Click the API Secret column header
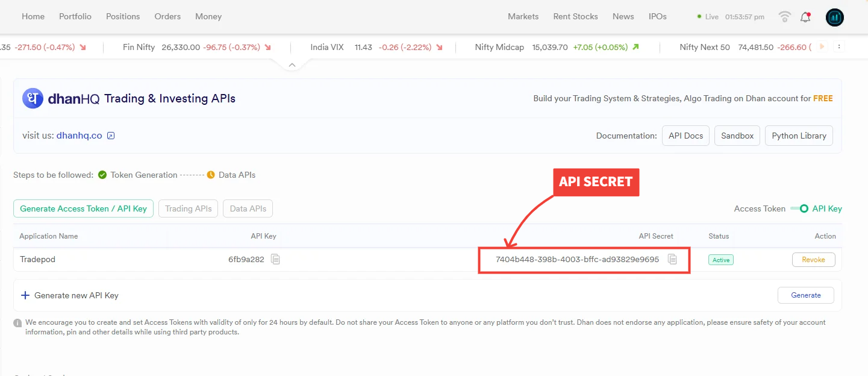Image resolution: width=868 pixels, height=376 pixels. pos(656,236)
